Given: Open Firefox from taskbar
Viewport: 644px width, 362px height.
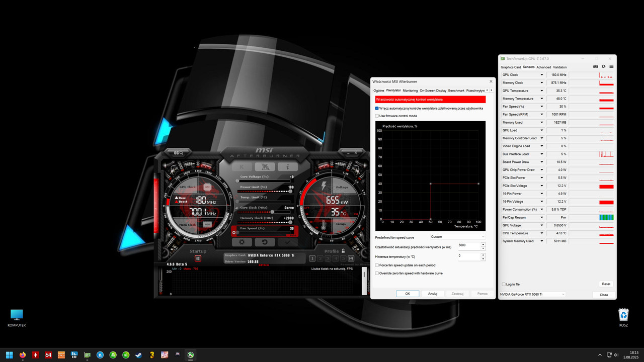Looking at the screenshot, I should point(23,355).
